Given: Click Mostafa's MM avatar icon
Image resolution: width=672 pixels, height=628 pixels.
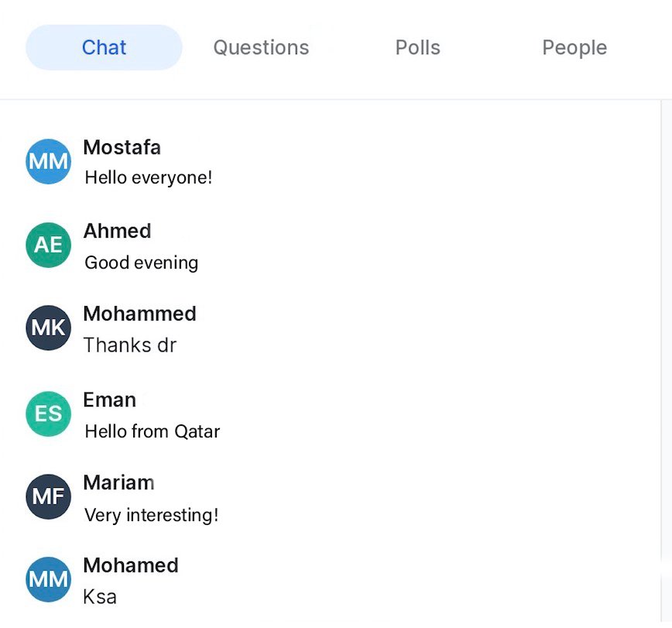Looking at the screenshot, I should pos(48,161).
